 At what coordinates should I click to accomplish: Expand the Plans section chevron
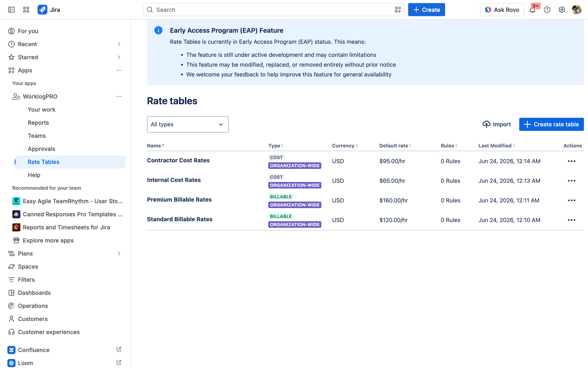coord(119,254)
